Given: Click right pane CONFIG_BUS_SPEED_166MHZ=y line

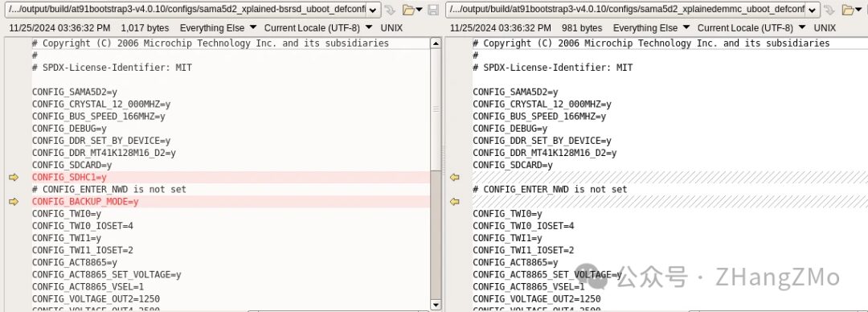Looking at the screenshot, I should (539, 117).
